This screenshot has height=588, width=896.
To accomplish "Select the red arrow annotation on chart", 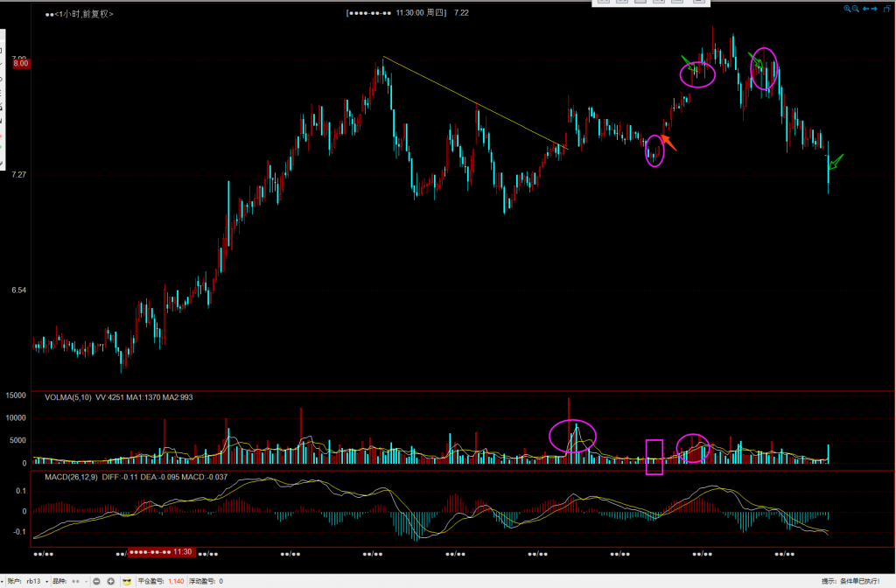I will coord(668,142).
